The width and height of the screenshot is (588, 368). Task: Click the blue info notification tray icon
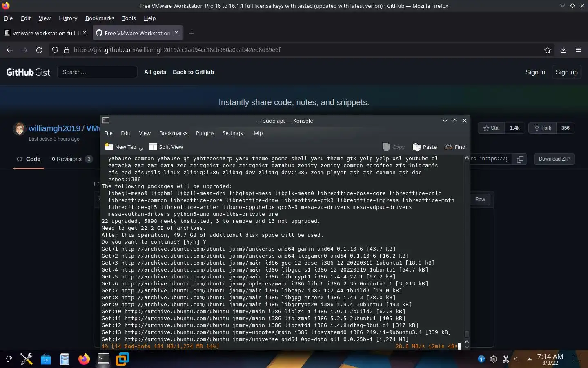pyautogui.click(x=481, y=359)
